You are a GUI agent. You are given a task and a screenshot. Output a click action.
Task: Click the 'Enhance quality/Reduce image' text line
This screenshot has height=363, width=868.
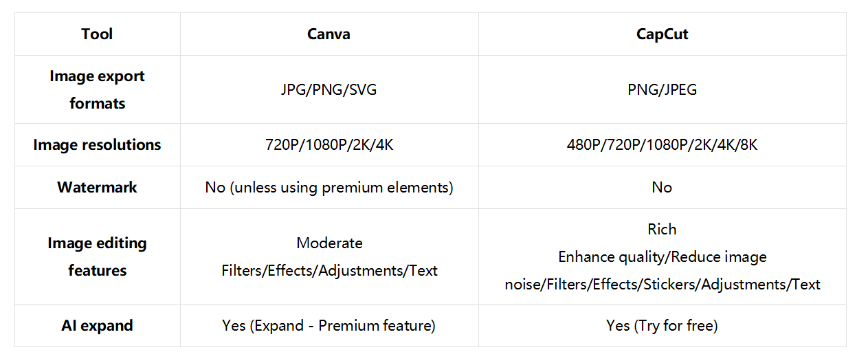pyautogui.click(x=662, y=256)
